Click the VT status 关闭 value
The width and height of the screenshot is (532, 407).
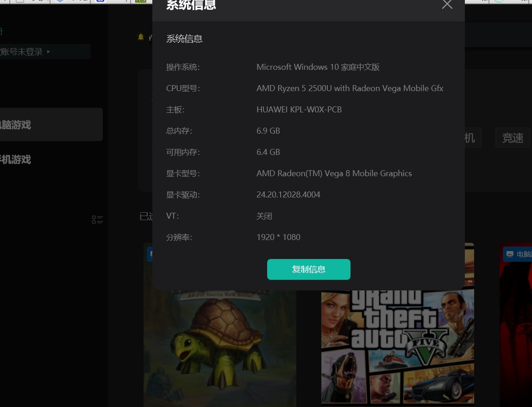264,216
